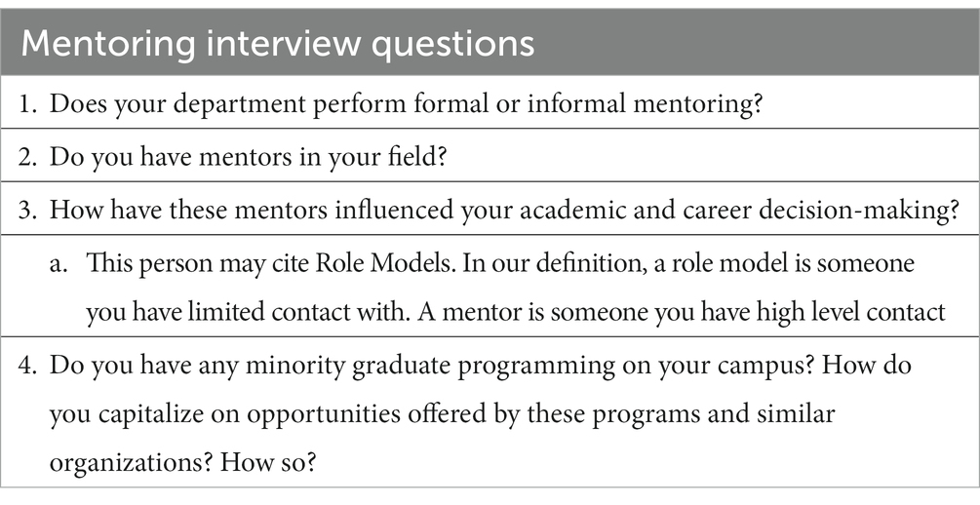Click sub-item a about Role Models
Screen dimensions: 980x505
490,287
